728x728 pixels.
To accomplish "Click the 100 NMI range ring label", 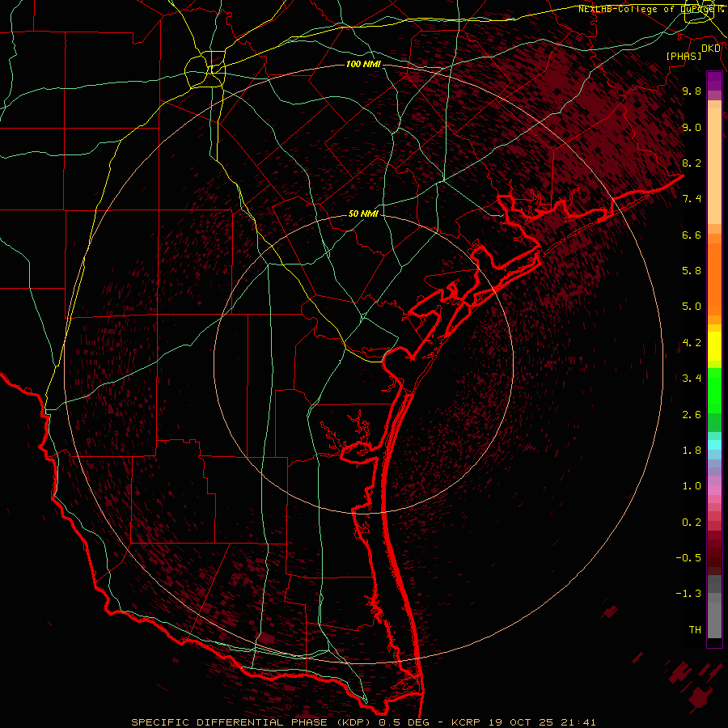I will click(363, 64).
